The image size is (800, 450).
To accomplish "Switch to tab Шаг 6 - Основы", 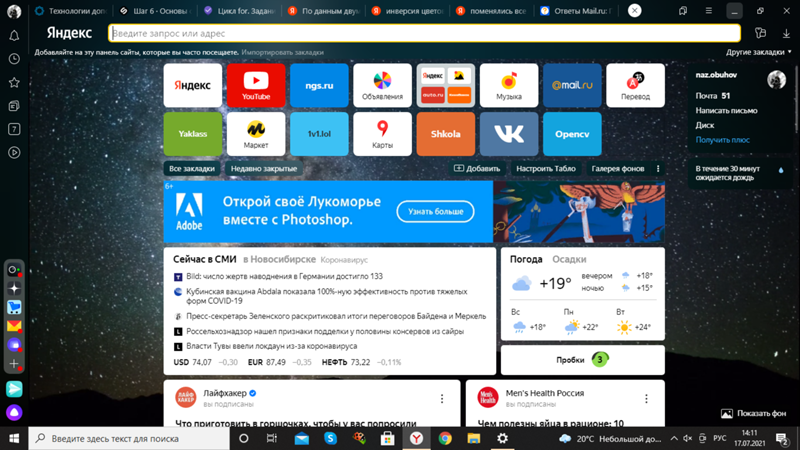I will click(x=156, y=11).
